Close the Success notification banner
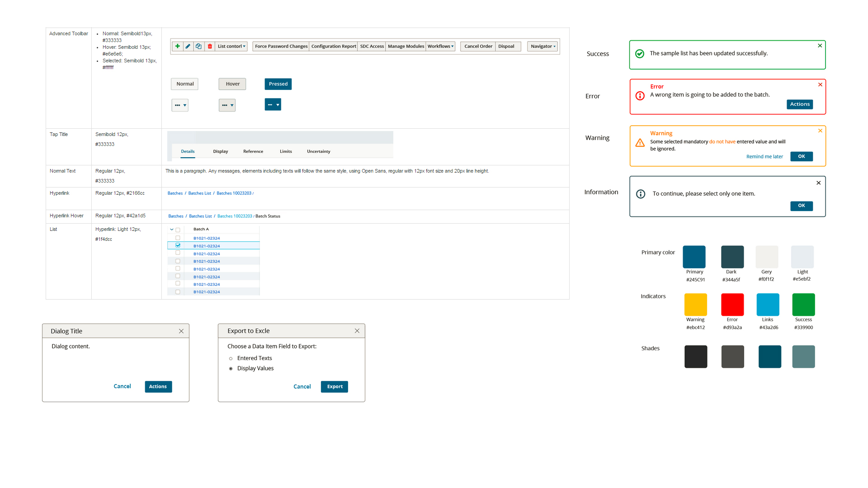 (x=820, y=46)
